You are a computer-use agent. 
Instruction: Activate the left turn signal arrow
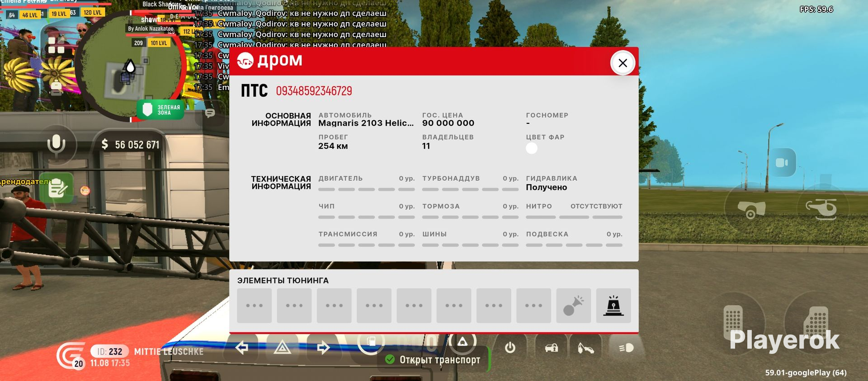[x=242, y=348]
